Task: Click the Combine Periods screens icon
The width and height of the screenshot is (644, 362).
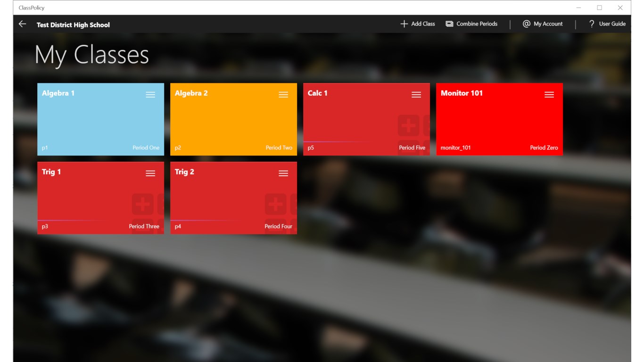Action: point(450,24)
